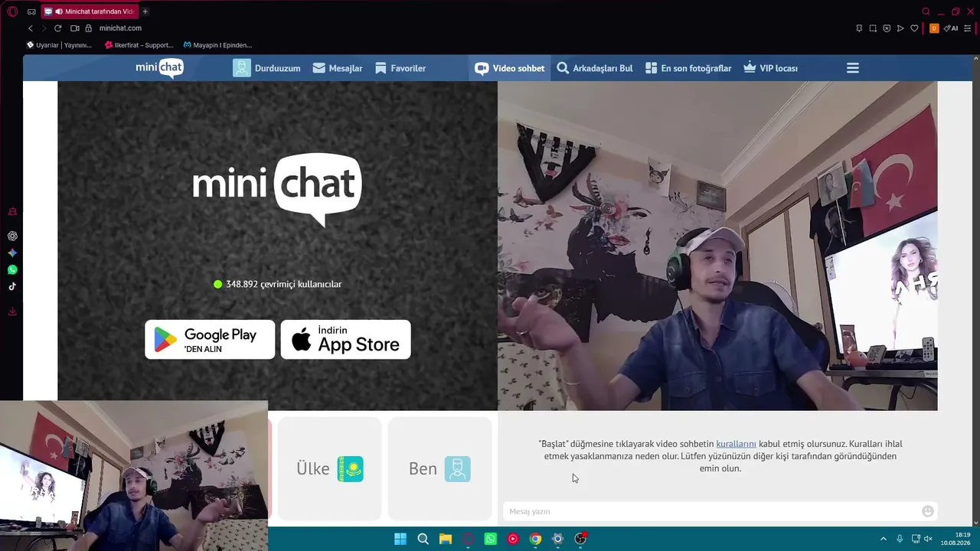
Task: Open ChatGPT in Opera sidebar
Action: [x=12, y=236]
